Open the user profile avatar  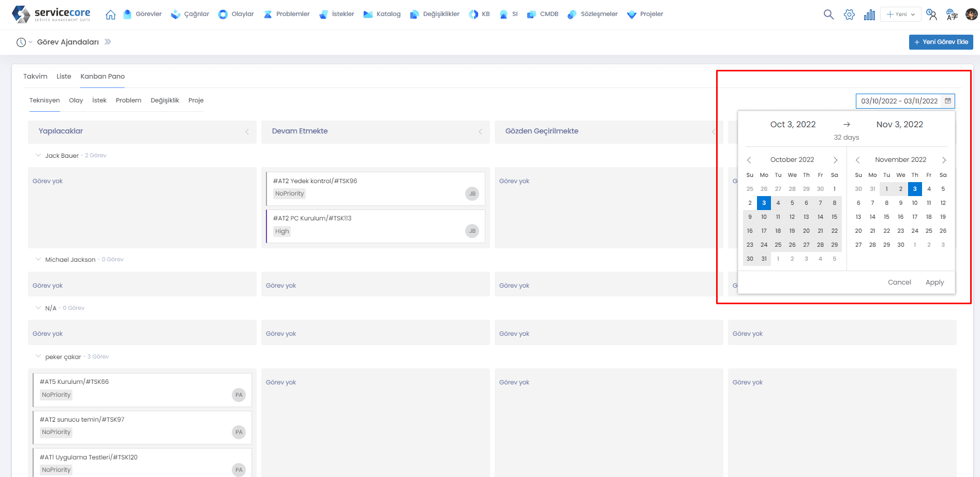click(x=971, y=14)
